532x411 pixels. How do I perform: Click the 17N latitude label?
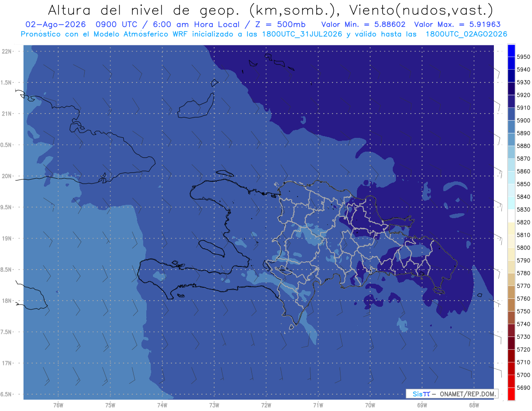click(7, 363)
